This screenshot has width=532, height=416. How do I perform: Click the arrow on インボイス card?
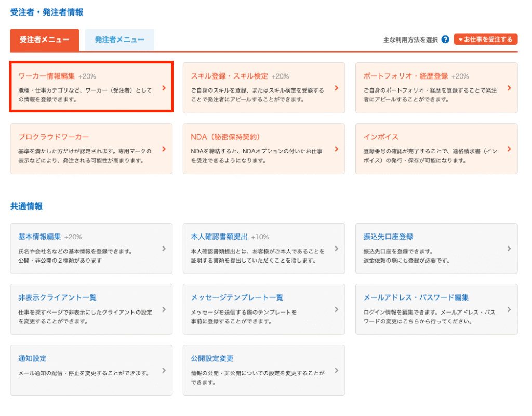(509, 149)
